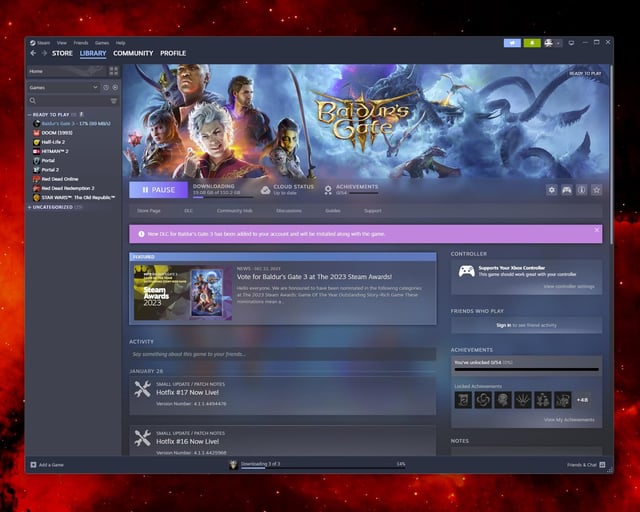The image size is (640, 512).
Task: Switch to the LIBRARY tab
Action: (93, 53)
